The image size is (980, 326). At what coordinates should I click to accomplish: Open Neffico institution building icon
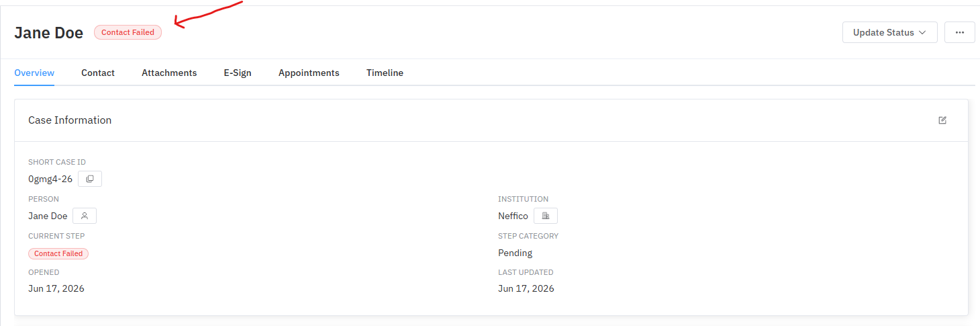[x=546, y=216]
